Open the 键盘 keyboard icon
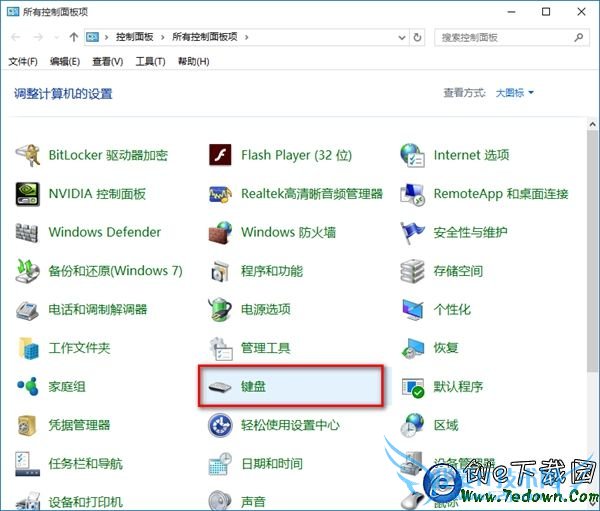The image size is (600, 511). point(220,387)
